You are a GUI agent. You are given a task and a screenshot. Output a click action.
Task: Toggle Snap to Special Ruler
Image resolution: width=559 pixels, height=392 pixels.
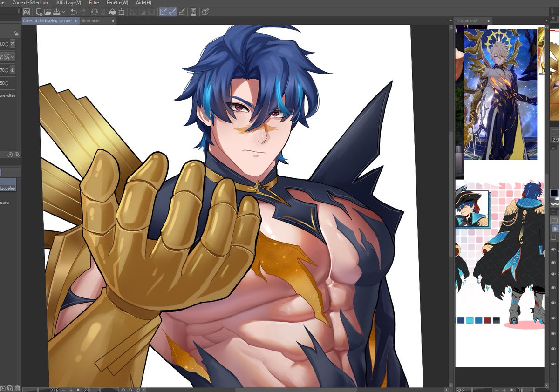coord(172,12)
